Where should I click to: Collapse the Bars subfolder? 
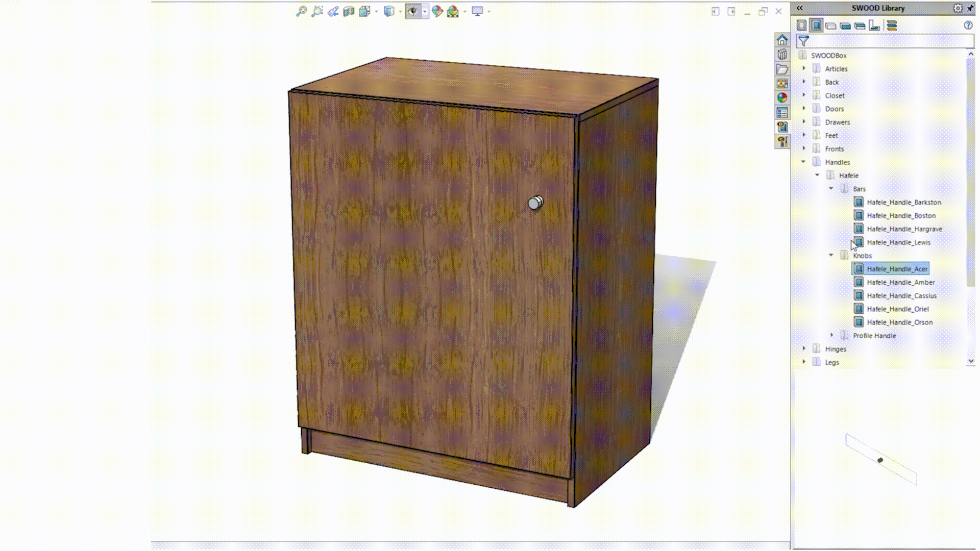point(831,188)
